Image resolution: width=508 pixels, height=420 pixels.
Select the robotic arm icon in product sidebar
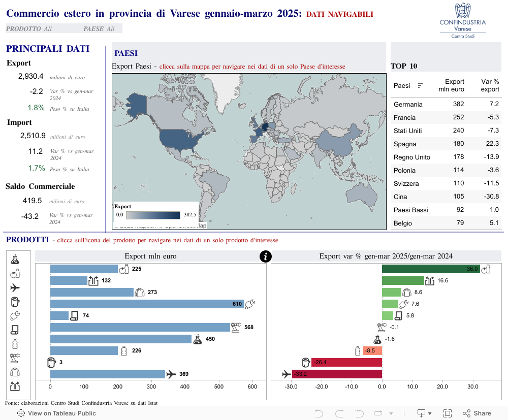(x=15, y=358)
